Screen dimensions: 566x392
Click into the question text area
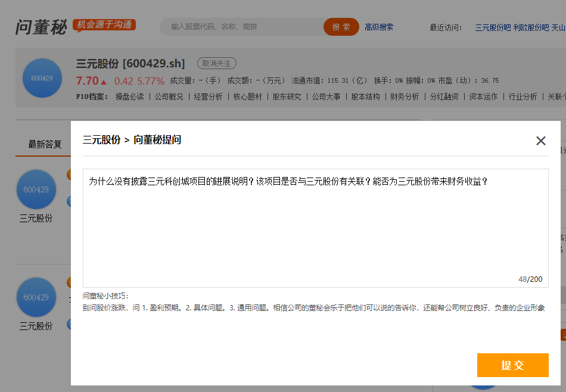point(316,228)
